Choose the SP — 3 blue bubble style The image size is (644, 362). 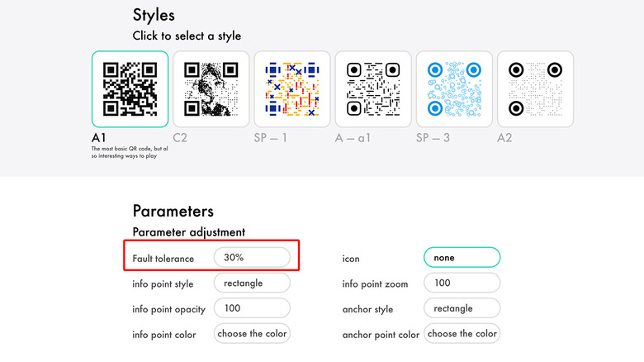453,89
